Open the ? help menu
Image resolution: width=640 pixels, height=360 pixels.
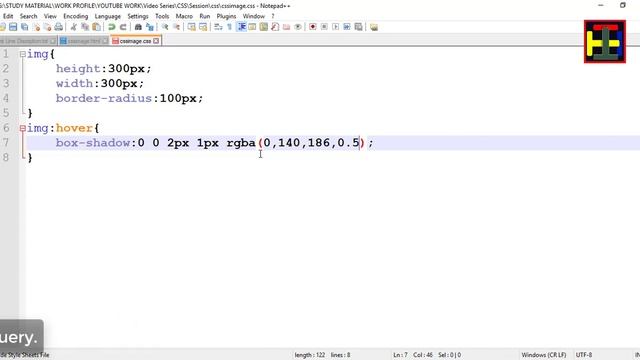(273, 16)
